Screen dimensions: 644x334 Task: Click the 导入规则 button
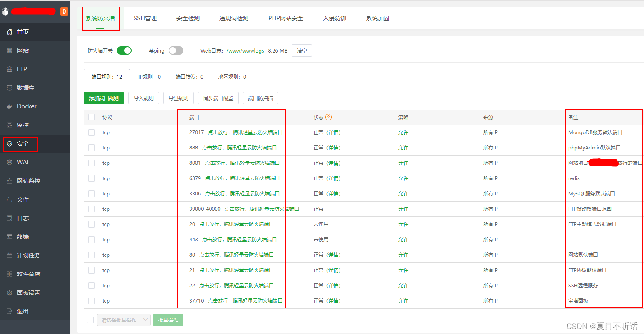(144, 98)
